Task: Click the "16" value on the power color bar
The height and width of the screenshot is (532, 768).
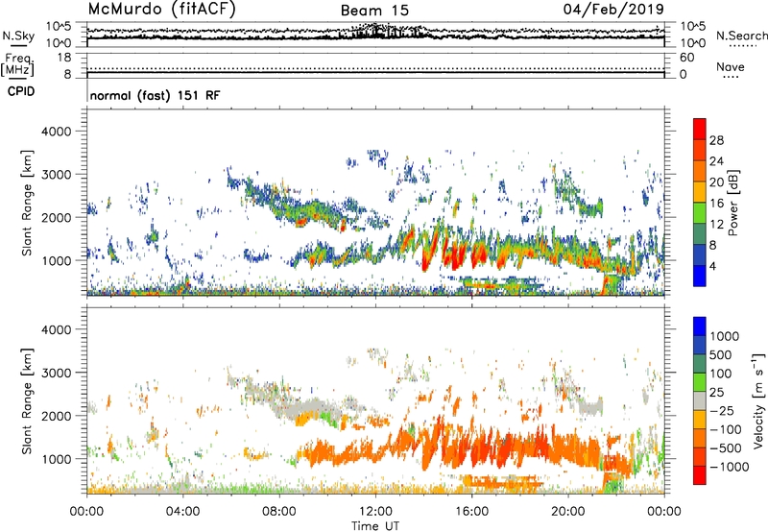Action: [x=716, y=204]
